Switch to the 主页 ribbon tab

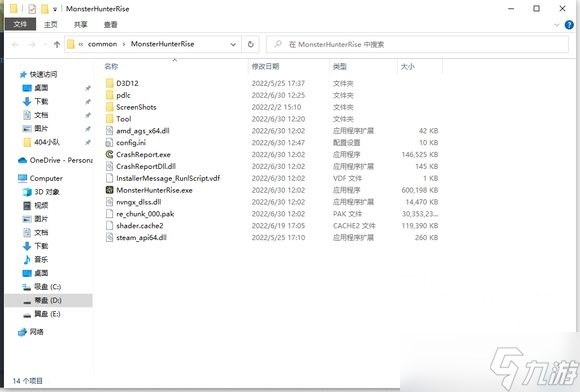pyautogui.click(x=51, y=24)
